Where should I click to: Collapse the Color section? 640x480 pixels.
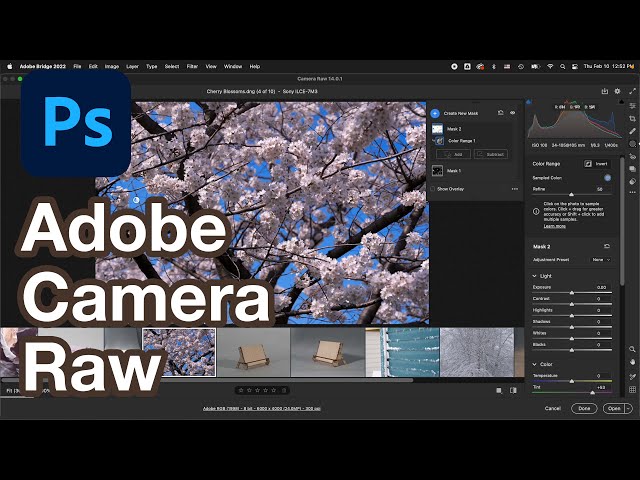click(534, 364)
